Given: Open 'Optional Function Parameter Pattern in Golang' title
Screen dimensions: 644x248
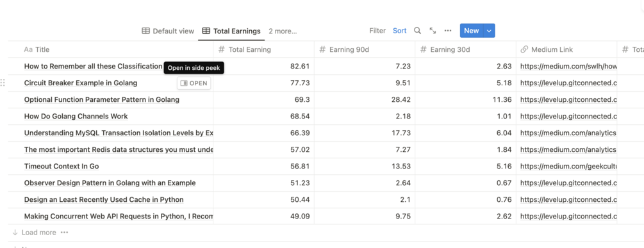Looking at the screenshot, I should coord(102,99).
